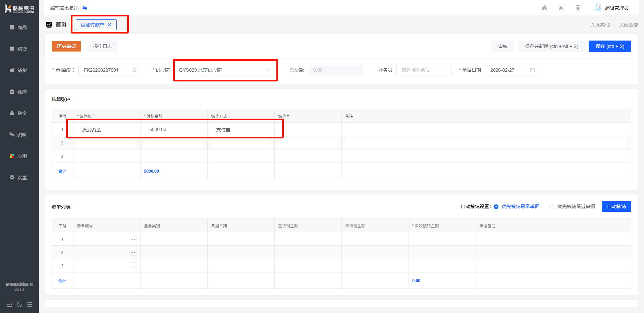Click the home icon in top bar
The height and width of the screenshot is (313, 644).
coord(544,8)
